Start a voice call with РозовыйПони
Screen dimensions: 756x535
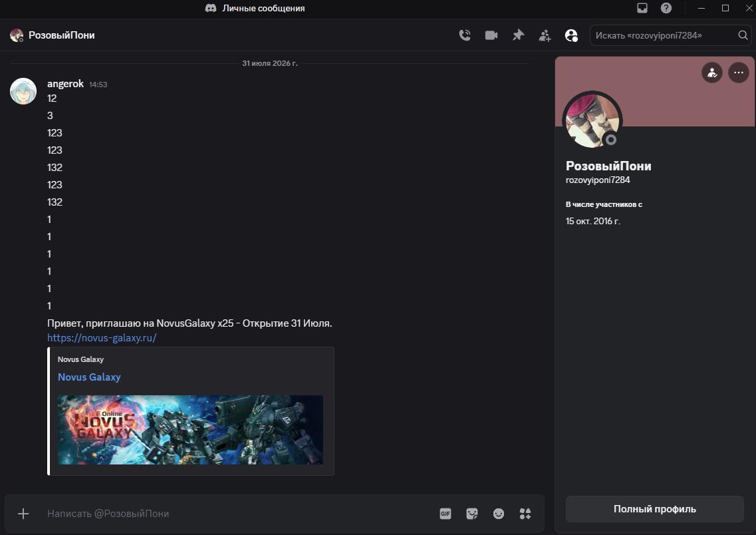pos(465,35)
